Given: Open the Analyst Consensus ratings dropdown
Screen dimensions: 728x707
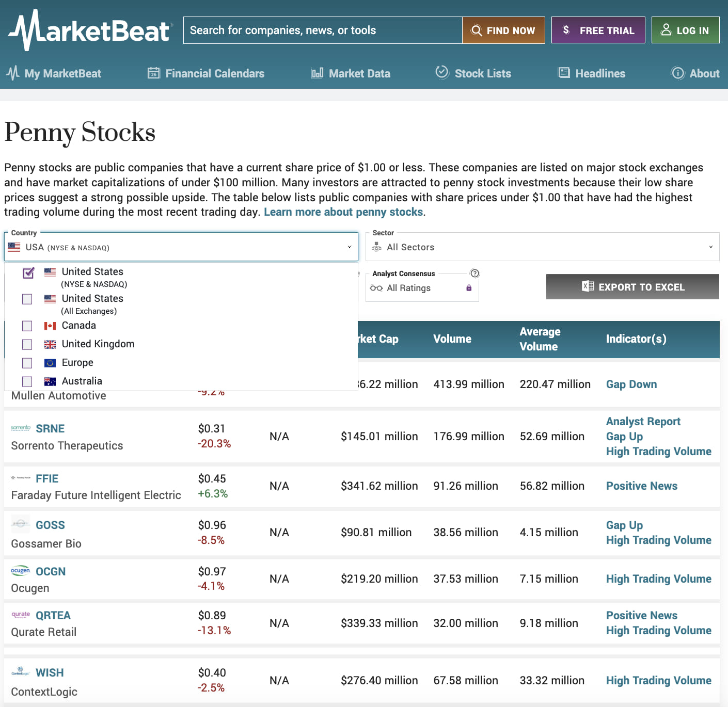Looking at the screenshot, I should (422, 288).
